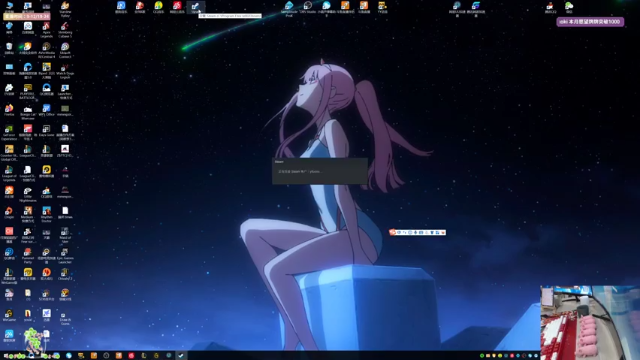Launch Sunshine Valley desktop shortcut

(65, 9)
